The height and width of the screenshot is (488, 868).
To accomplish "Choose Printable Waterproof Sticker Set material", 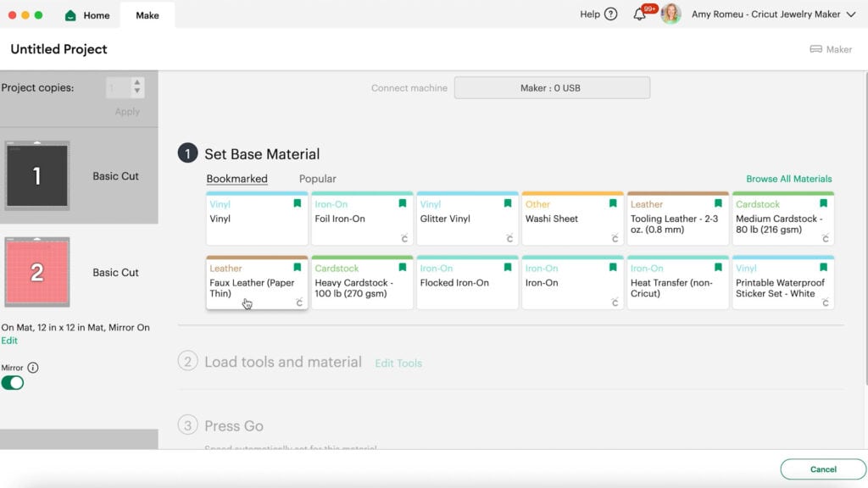I will point(782,283).
